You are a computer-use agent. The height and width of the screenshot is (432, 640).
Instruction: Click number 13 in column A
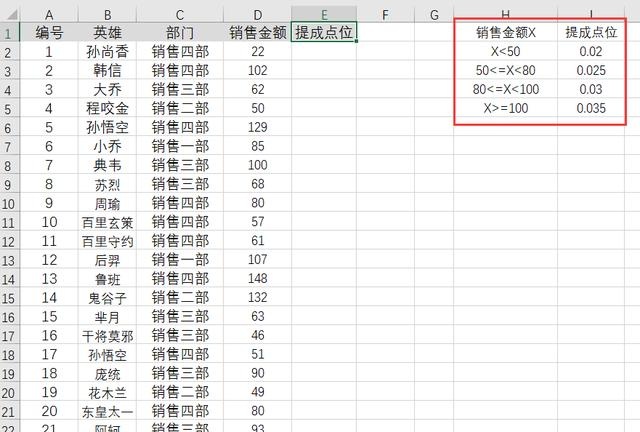coord(49,279)
